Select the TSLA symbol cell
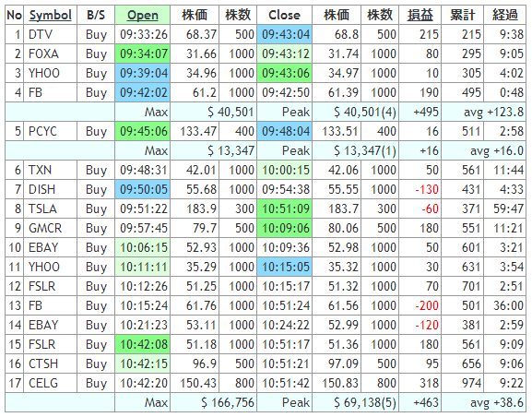This screenshot has width=532, height=417. [x=50, y=208]
